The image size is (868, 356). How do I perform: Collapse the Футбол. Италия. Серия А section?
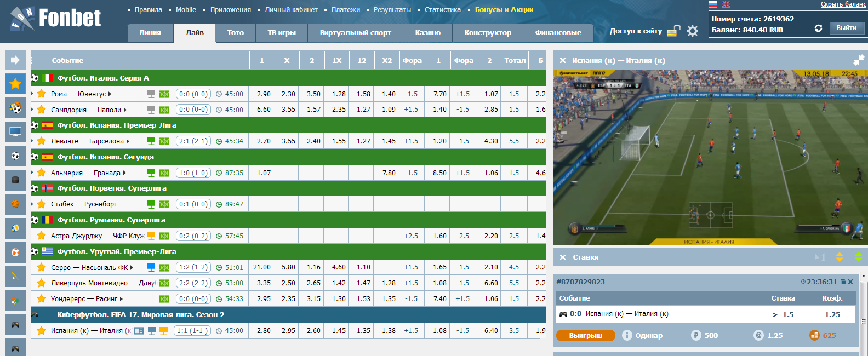[288, 78]
